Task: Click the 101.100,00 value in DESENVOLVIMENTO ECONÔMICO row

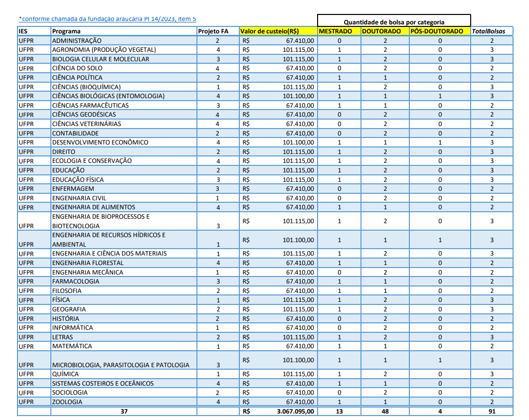Action: tap(278, 142)
